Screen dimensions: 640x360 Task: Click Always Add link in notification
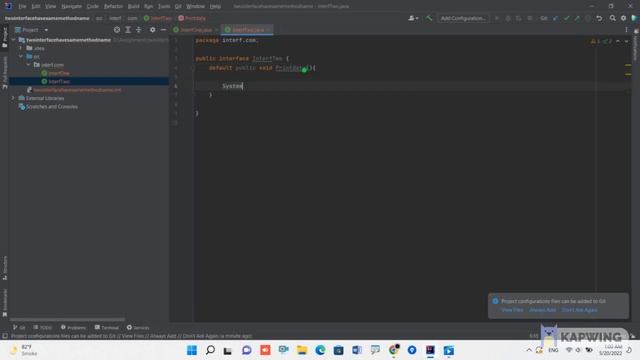point(542,310)
